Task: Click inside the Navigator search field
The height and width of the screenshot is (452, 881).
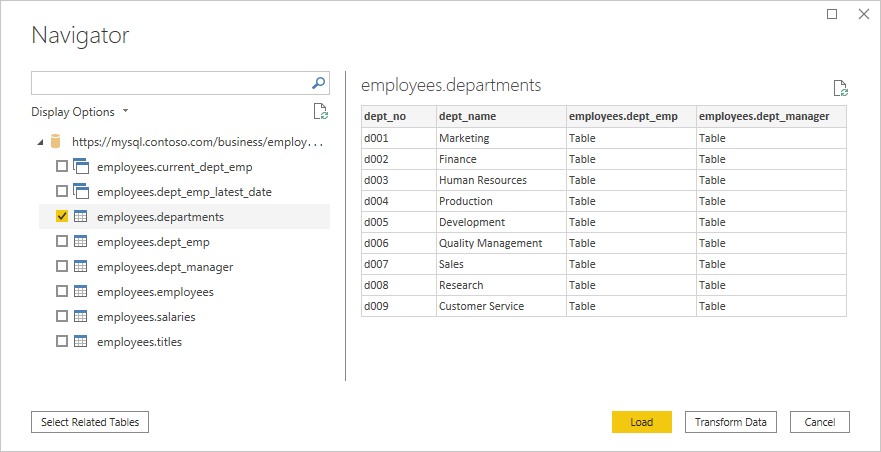Action: coord(170,83)
